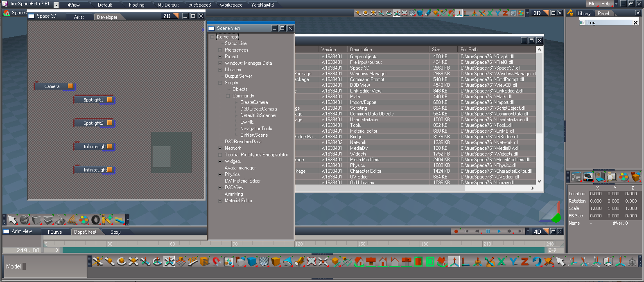Expand the Preferences tree node
The image size is (644, 282).
220,50
